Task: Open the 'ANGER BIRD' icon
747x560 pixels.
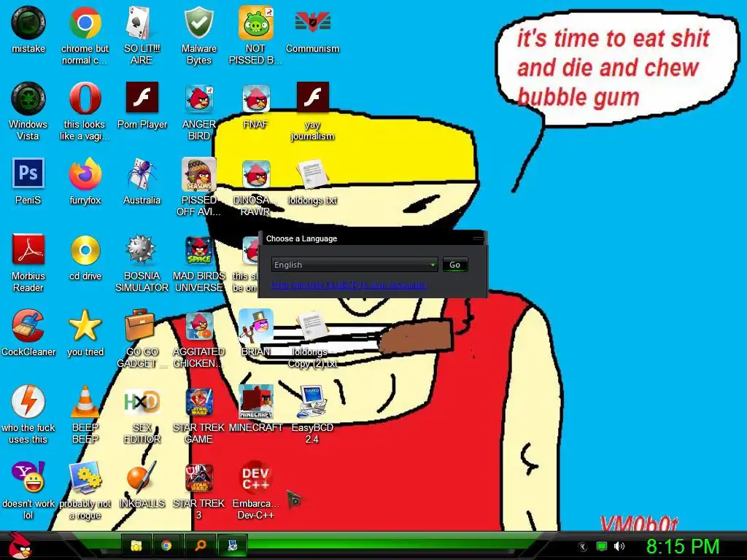Action: click(x=198, y=98)
